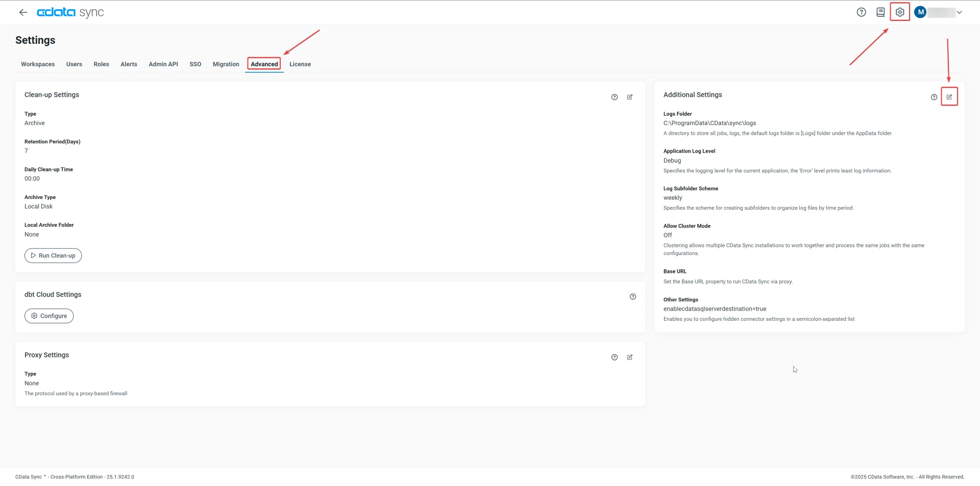Switch to the SSO tab
The width and height of the screenshot is (980, 486).
pos(195,64)
